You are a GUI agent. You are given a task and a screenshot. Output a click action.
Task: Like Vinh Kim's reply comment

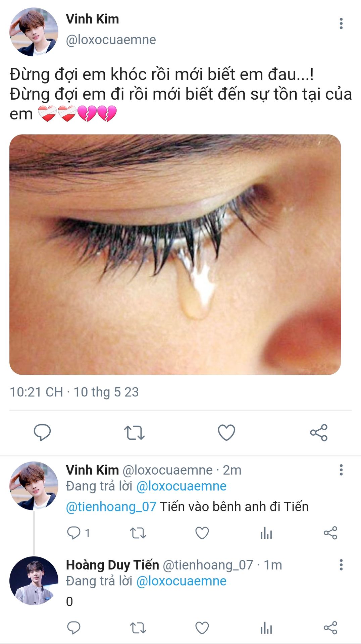pyautogui.click(x=202, y=533)
